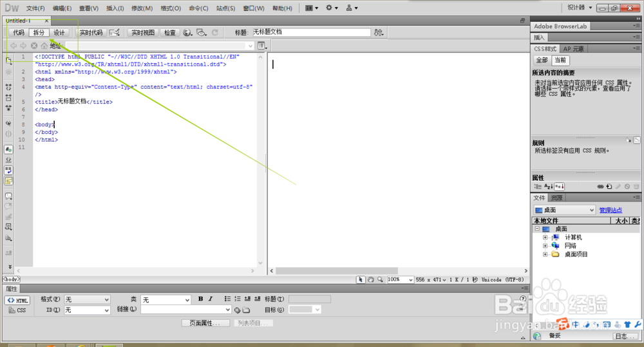Open the 文件(F) menu

pos(35,8)
